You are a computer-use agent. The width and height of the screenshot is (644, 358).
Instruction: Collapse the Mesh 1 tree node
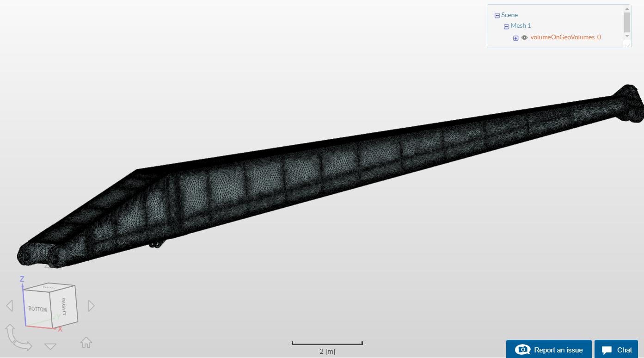click(x=506, y=26)
